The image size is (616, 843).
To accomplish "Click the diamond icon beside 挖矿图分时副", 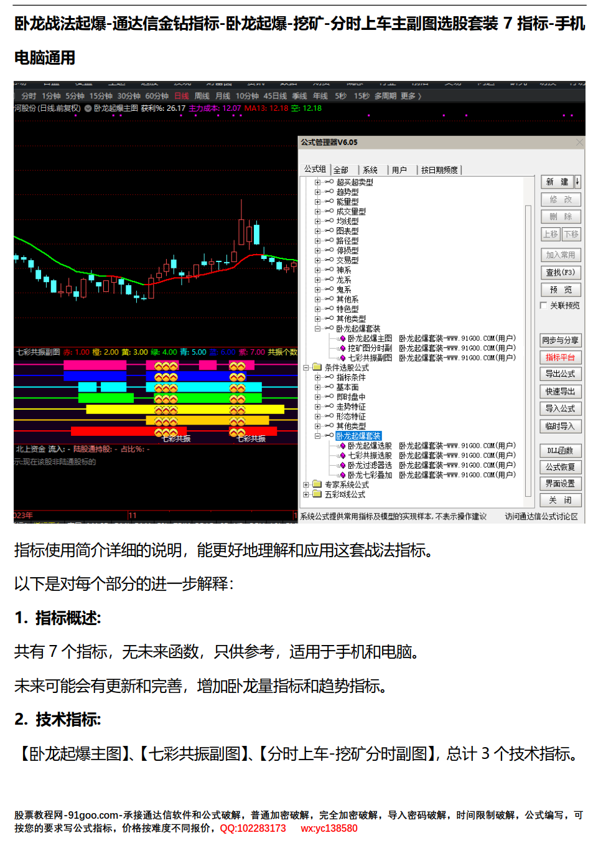I will (342, 349).
